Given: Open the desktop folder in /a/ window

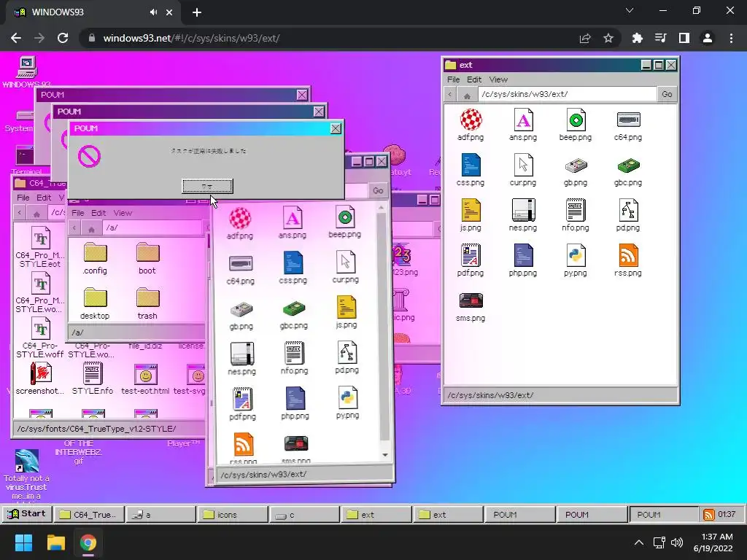Looking at the screenshot, I should 95,304.
